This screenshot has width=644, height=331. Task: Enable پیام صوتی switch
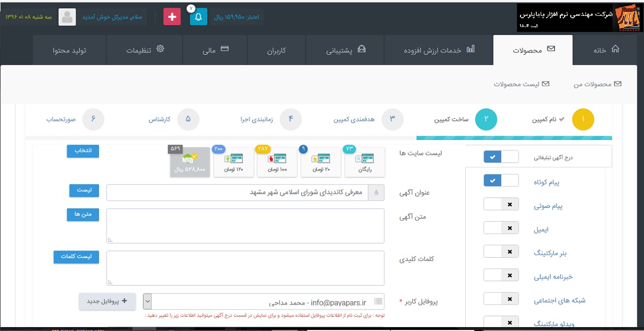tap(501, 204)
